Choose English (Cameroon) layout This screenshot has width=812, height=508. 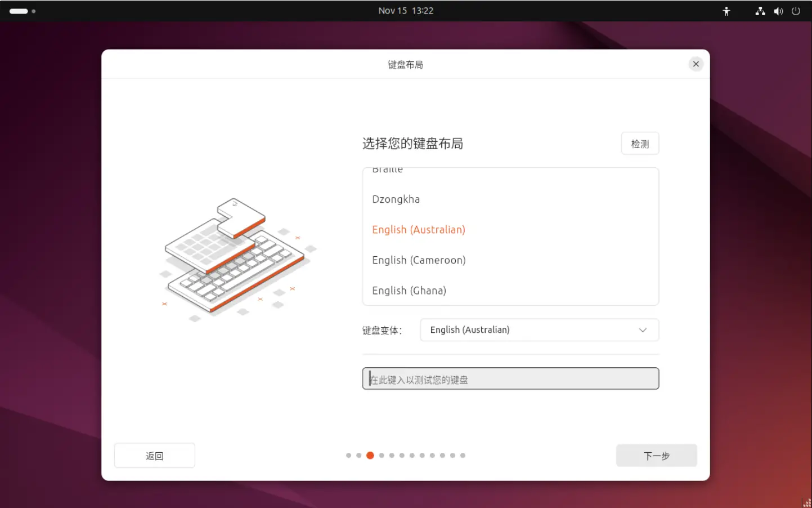419,260
